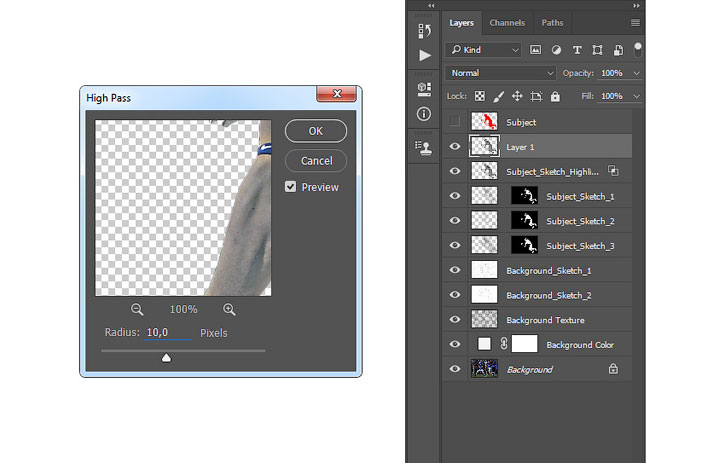Lock image pixels brush icon

pyautogui.click(x=498, y=96)
